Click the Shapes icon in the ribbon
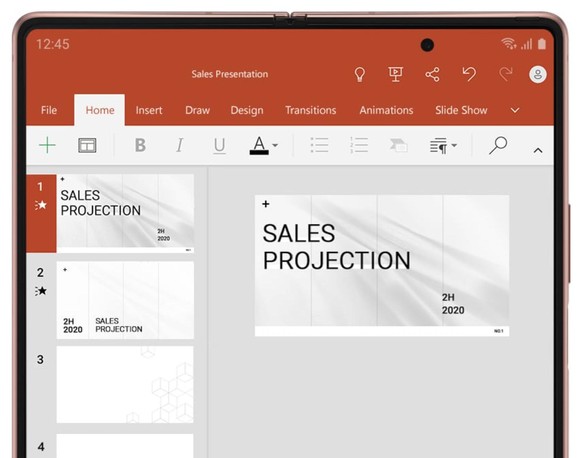 point(398,145)
